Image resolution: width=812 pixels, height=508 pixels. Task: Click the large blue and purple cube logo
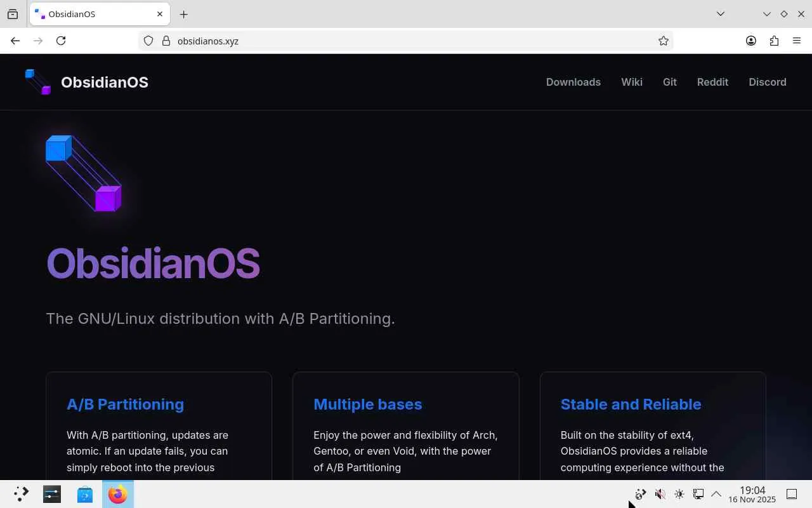(84, 173)
